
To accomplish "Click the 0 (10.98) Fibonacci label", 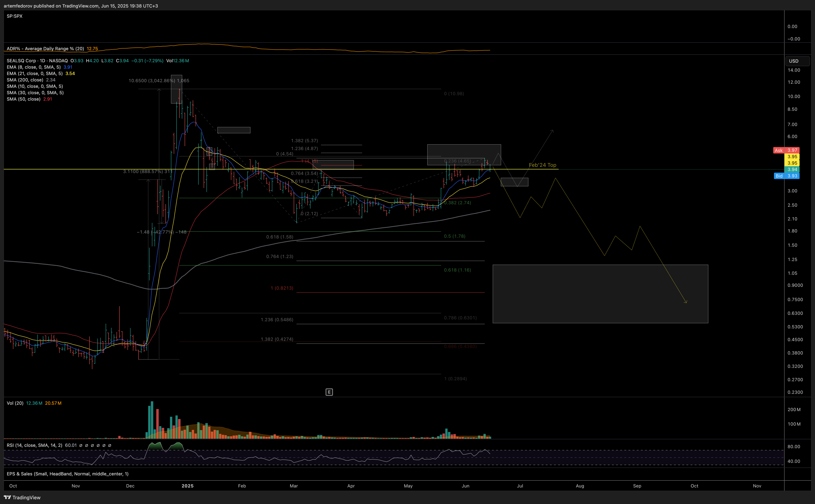I will (454, 94).
